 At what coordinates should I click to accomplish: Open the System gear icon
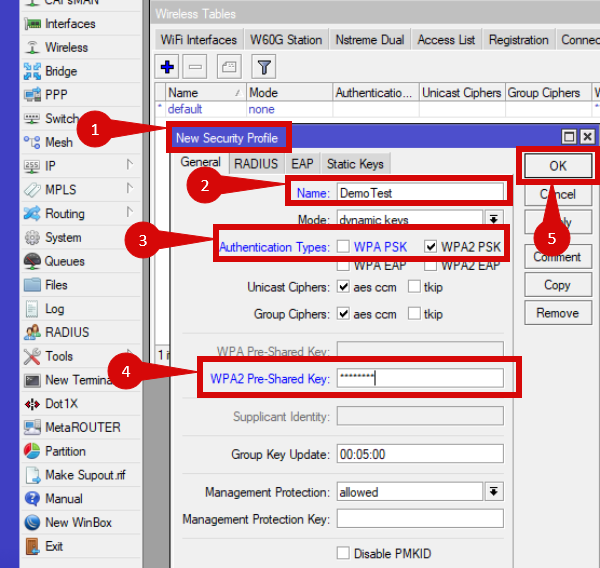[33, 237]
